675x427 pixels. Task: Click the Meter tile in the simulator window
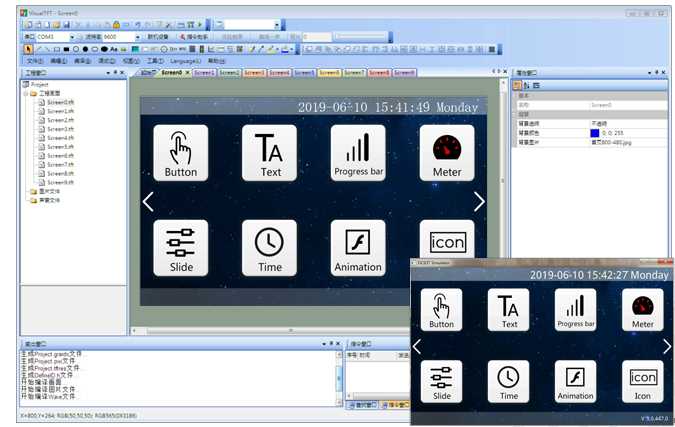tap(643, 309)
